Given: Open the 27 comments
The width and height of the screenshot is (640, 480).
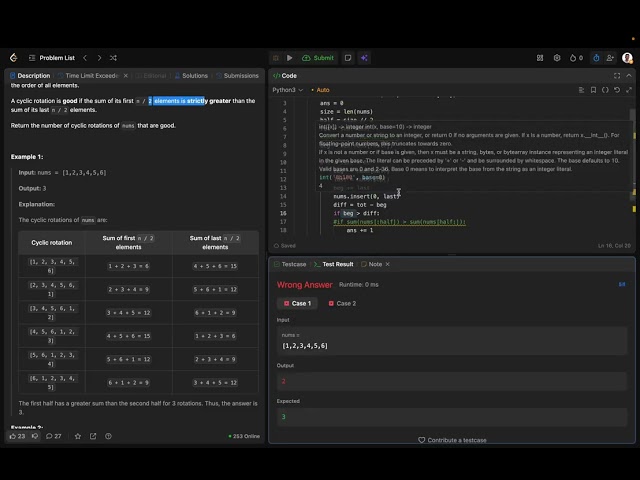Looking at the screenshot, I should [x=53, y=436].
